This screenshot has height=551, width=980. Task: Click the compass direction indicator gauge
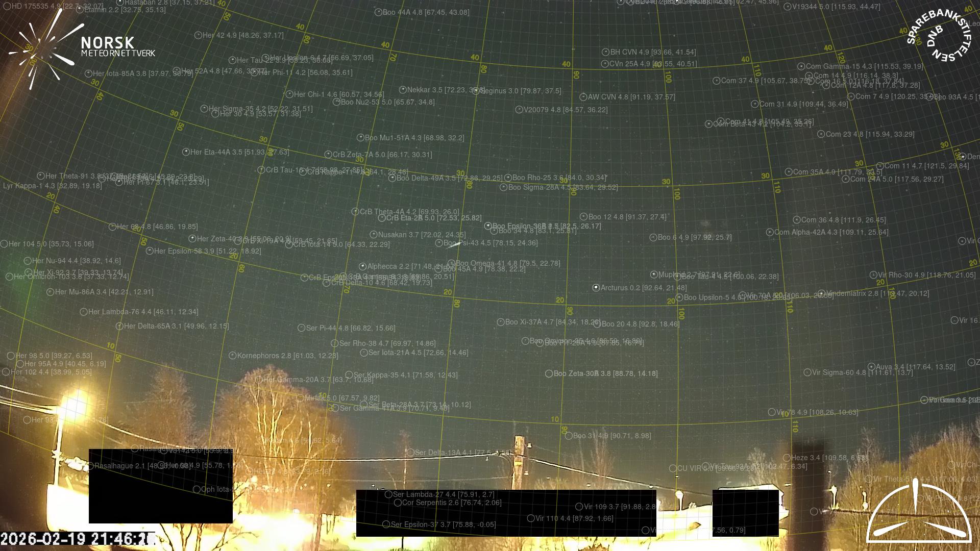point(919,513)
